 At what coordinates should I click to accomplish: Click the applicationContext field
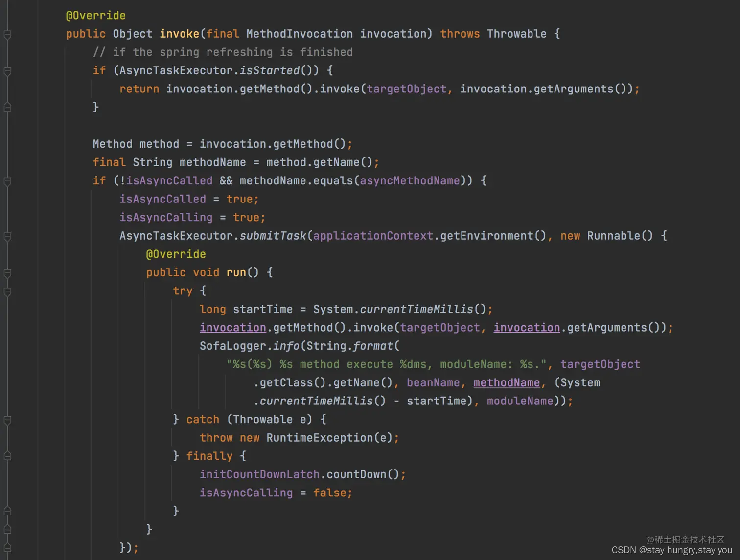coord(373,236)
